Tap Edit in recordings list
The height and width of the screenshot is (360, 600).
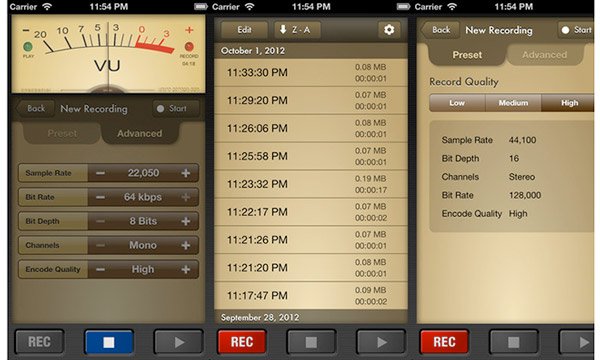(x=244, y=30)
